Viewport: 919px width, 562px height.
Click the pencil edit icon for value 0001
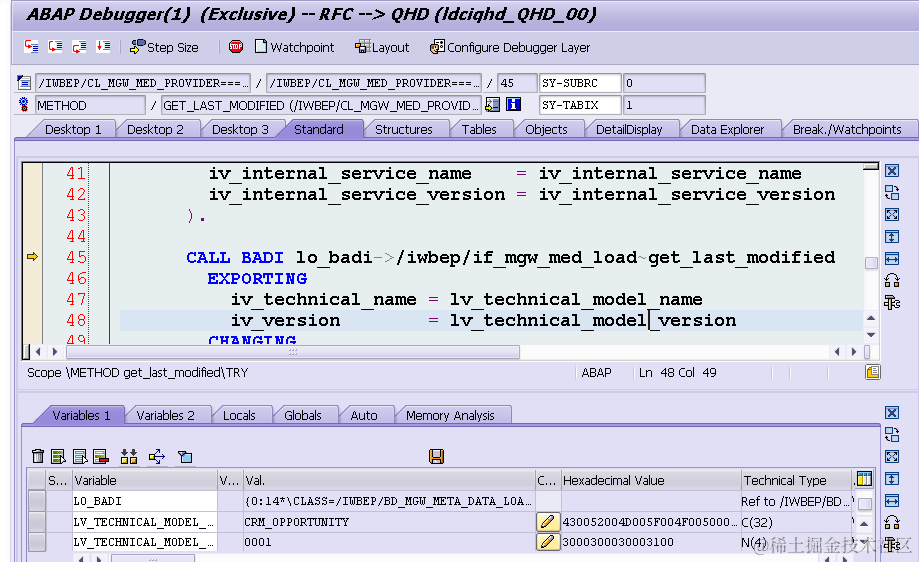(547, 541)
